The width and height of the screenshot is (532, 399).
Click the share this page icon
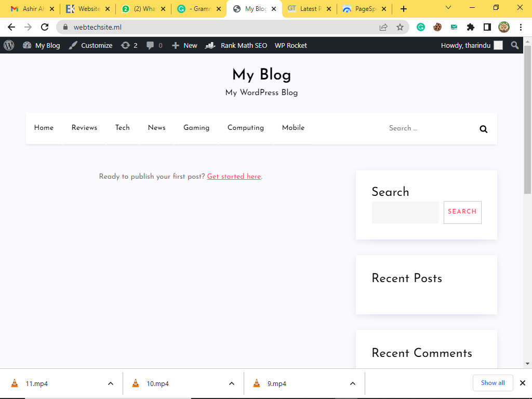pyautogui.click(x=383, y=27)
